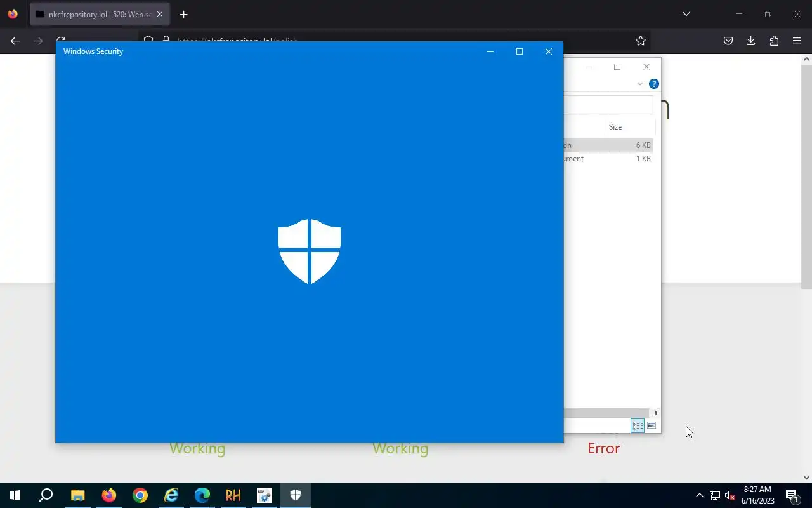The height and width of the screenshot is (508, 812).
Task: Close the File Explorer window
Action: [646, 67]
